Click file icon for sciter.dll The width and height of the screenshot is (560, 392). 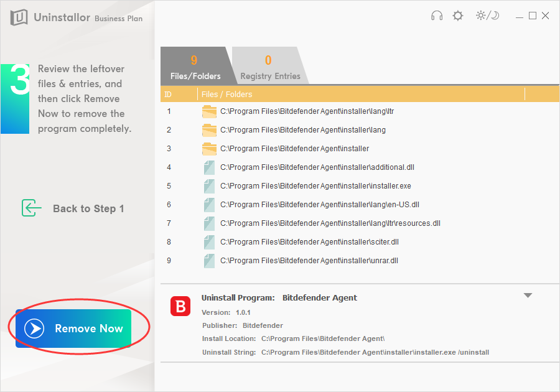[209, 242]
